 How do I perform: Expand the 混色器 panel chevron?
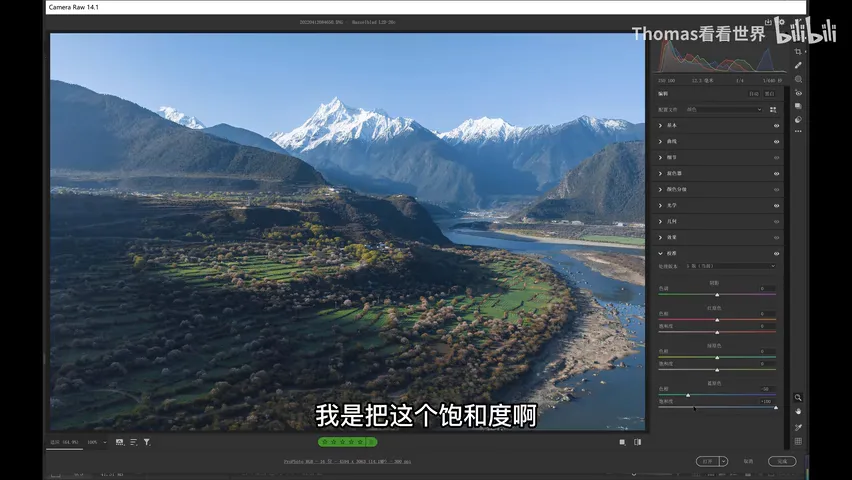(660, 173)
